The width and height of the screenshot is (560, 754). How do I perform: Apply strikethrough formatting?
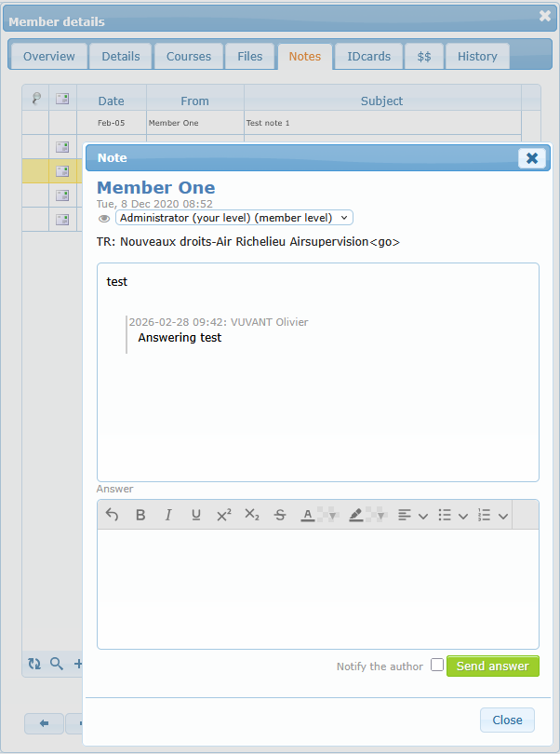coord(280,515)
